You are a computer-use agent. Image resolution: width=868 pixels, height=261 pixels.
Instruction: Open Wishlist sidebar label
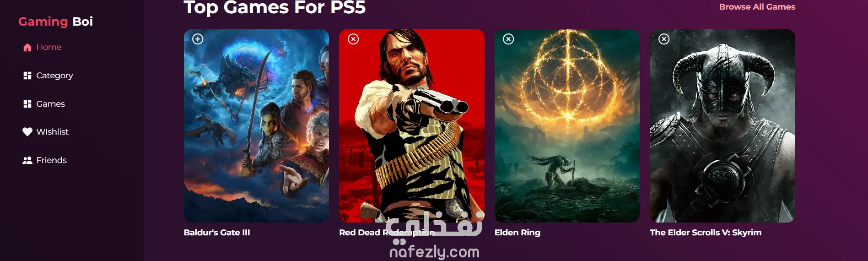(52, 132)
